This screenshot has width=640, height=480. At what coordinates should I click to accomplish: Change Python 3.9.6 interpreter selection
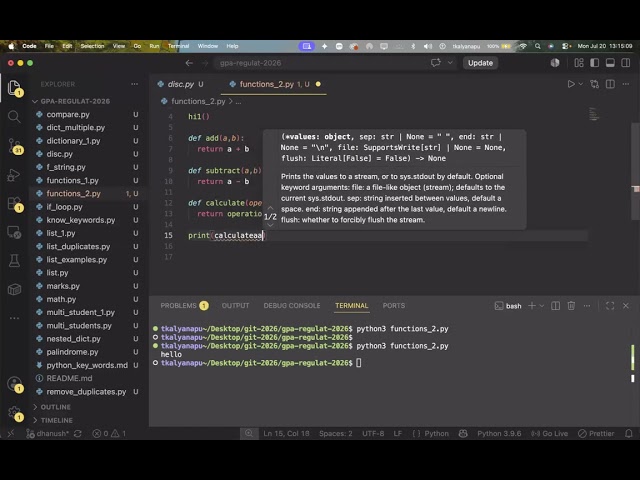(499, 433)
